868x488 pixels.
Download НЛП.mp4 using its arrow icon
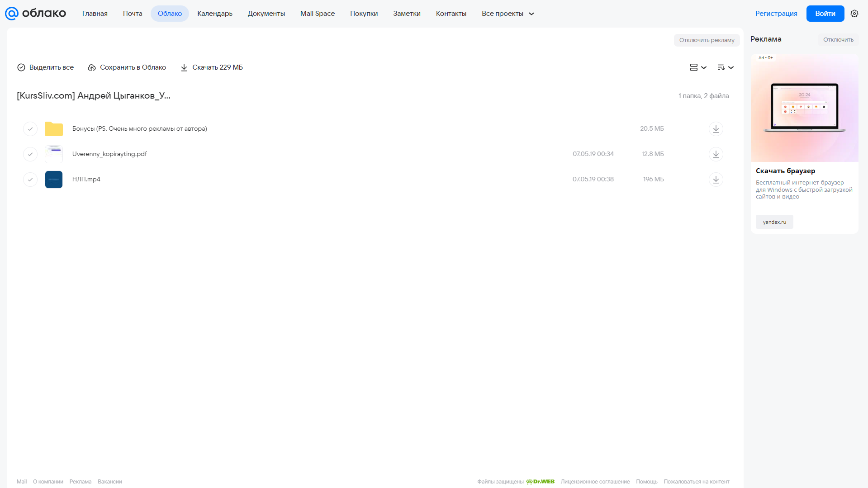coord(716,180)
